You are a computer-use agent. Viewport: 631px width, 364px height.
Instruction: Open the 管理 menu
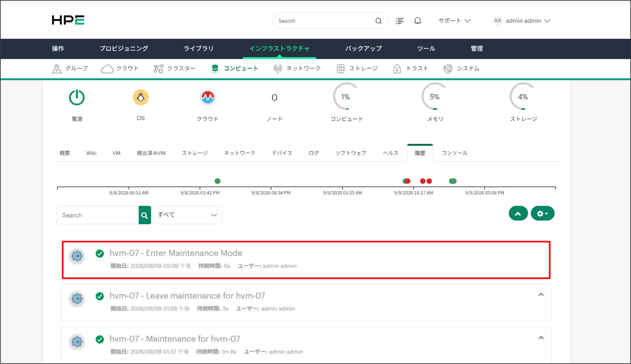click(x=477, y=49)
